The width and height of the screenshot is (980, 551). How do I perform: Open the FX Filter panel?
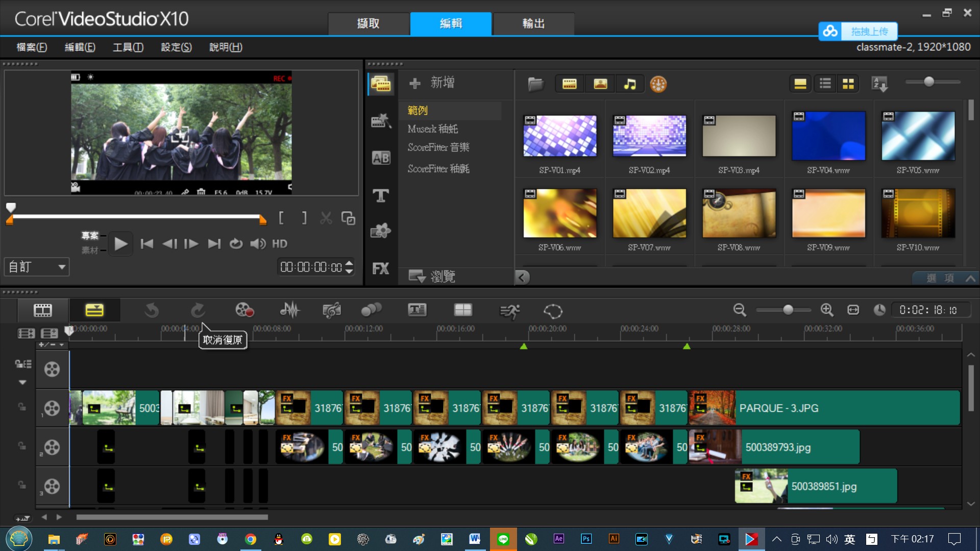pyautogui.click(x=381, y=268)
